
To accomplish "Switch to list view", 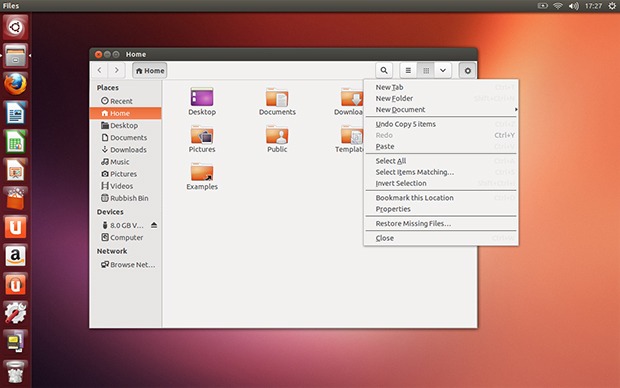I will [408, 70].
